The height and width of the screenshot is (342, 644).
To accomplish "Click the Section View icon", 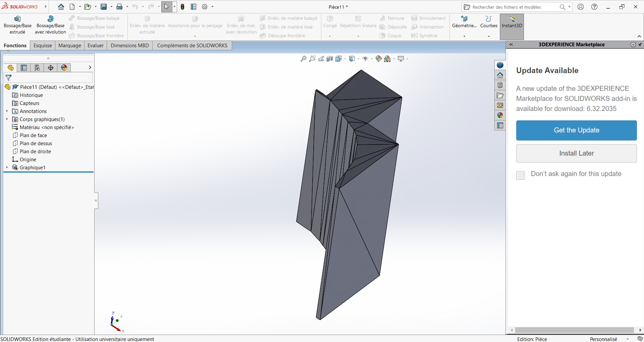I will click(330, 59).
